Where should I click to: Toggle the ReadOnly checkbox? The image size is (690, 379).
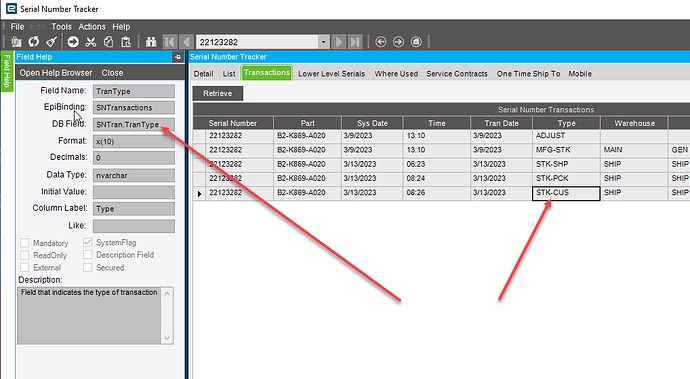click(x=25, y=255)
